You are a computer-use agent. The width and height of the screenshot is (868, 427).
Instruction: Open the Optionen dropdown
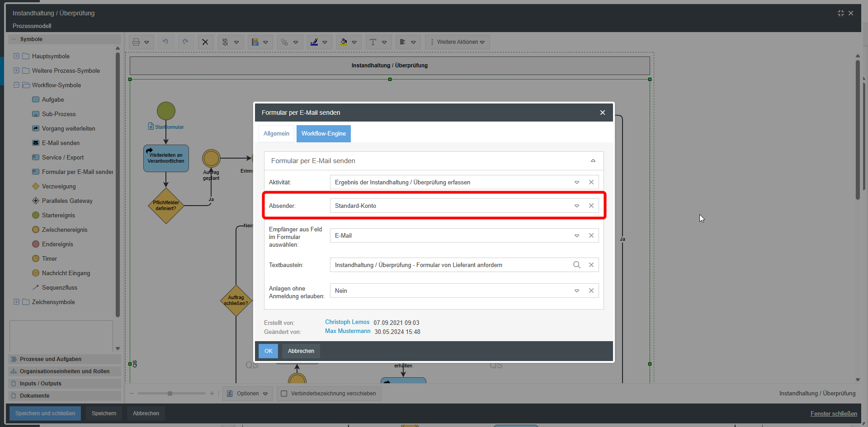[248, 394]
